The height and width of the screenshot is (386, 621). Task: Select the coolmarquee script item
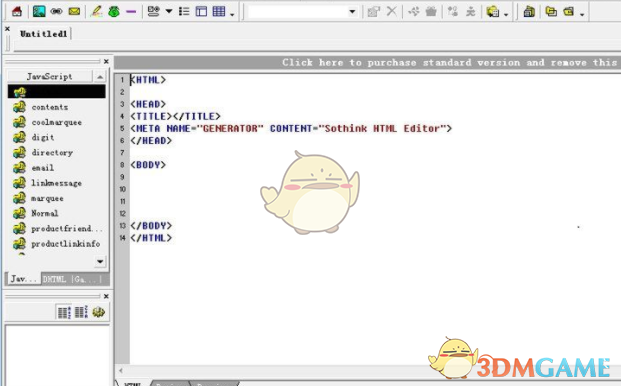coord(57,122)
